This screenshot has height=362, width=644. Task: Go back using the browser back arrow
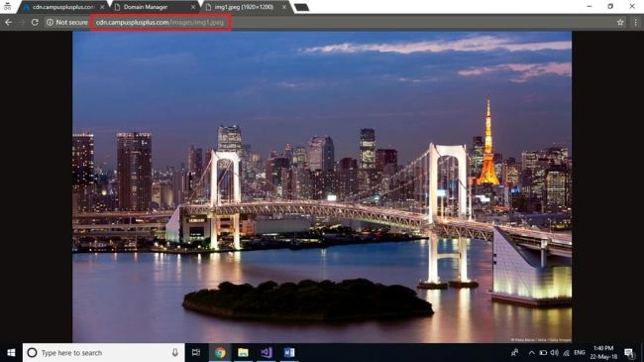coord(8,22)
